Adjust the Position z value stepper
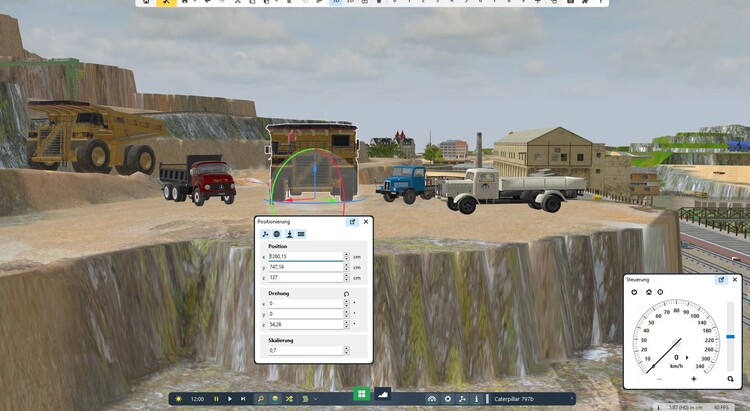 click(346, 278)
